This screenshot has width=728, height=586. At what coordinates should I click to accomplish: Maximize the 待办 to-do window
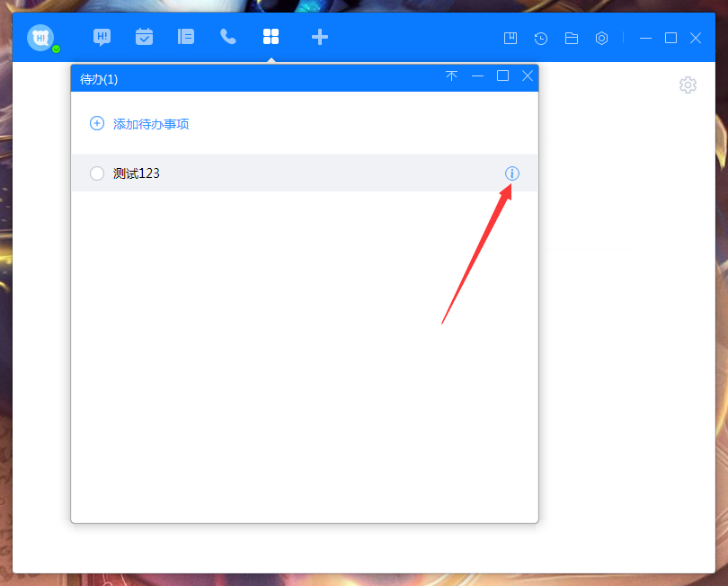[x=503, y=76]
